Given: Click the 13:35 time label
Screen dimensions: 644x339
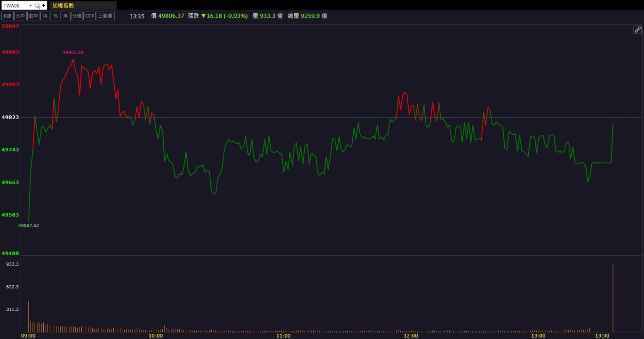Looking at the screenshot, I should tap(137, 16).
